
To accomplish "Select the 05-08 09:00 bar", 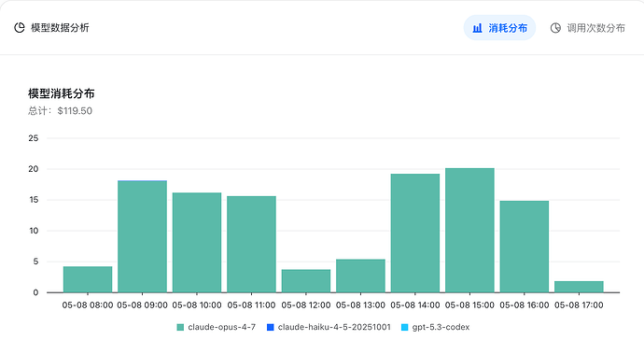I will 142,236.
